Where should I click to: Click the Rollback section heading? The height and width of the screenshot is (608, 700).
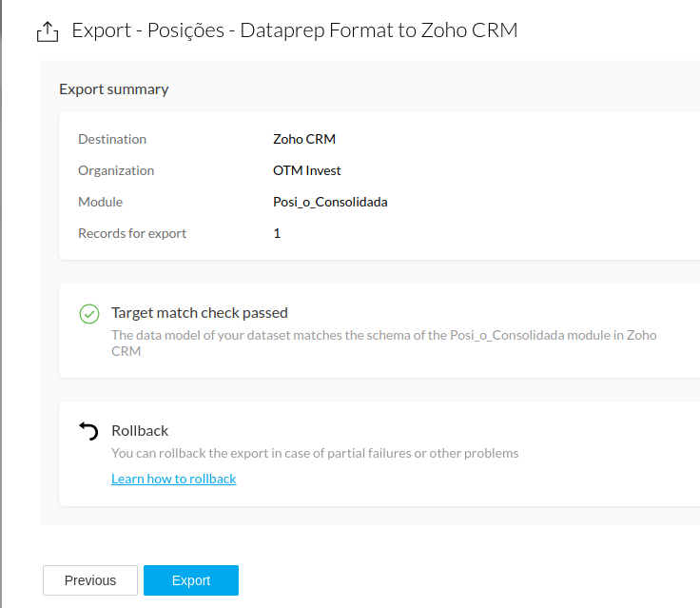(x=140, y=430)
